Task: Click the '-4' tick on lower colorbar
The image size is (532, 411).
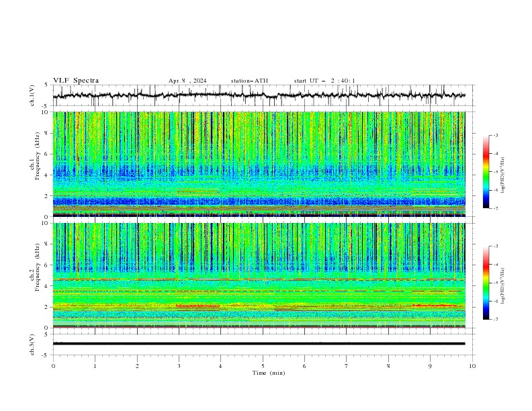Action: [x=496, y=265]
